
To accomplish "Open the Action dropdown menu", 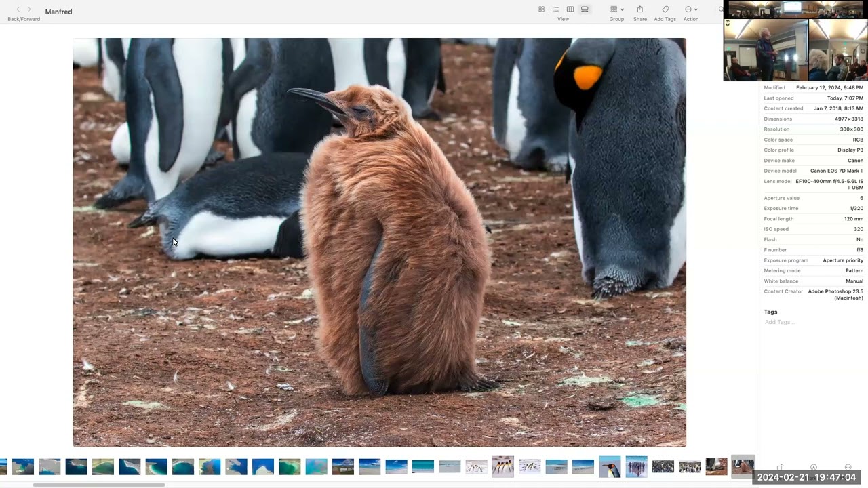I will click(691, 9).
